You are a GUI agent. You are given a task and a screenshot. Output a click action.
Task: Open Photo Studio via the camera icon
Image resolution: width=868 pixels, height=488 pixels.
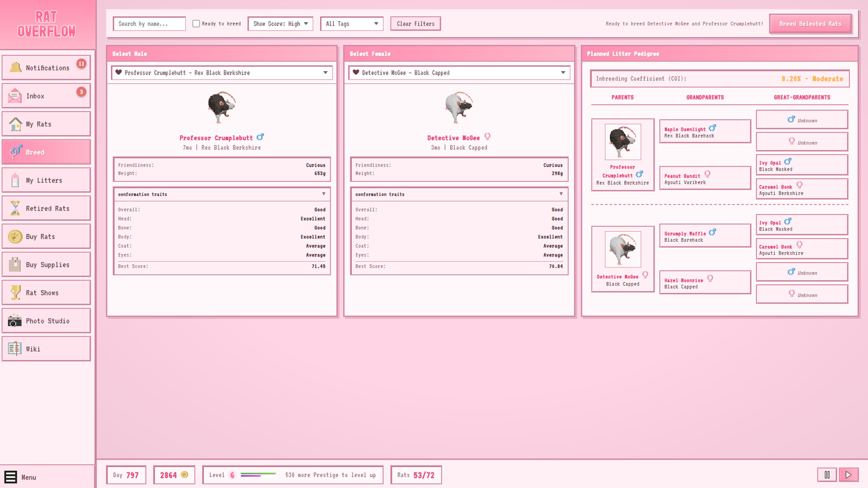pos(16,321)
